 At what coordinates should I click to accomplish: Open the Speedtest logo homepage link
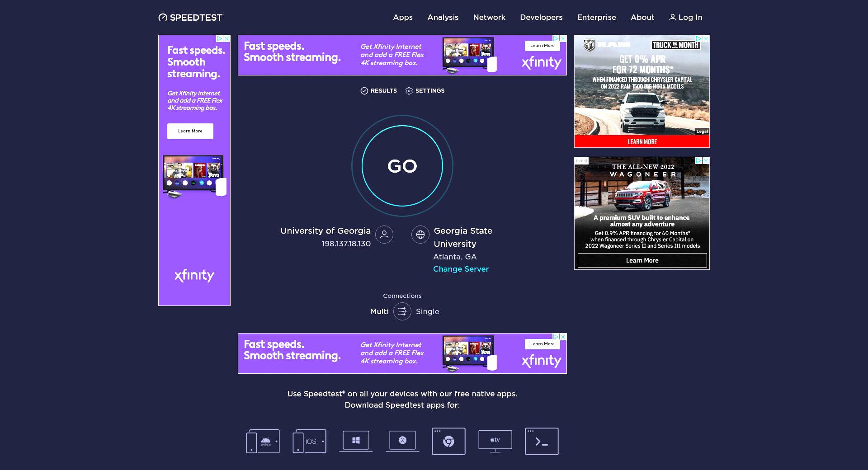[x=191, y=17]
